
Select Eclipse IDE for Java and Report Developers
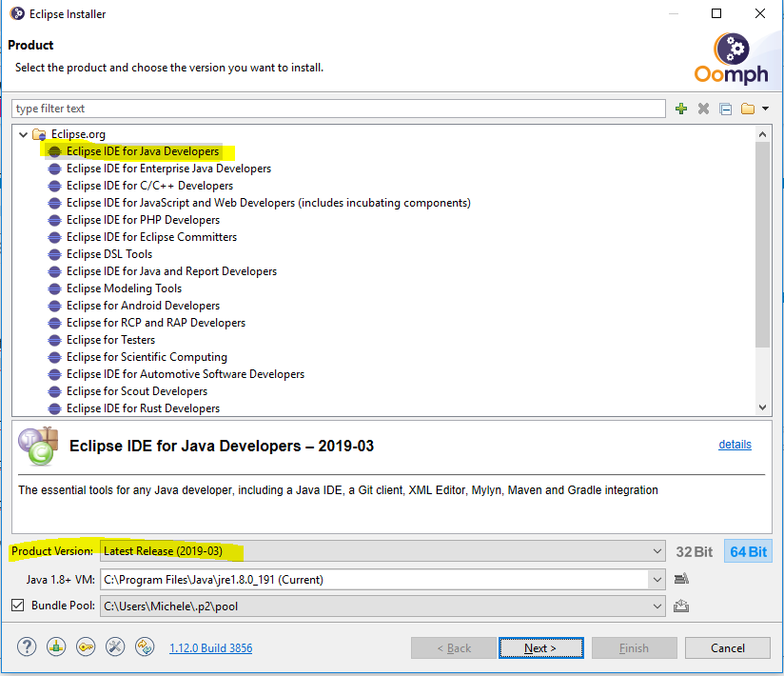[171, 271]
